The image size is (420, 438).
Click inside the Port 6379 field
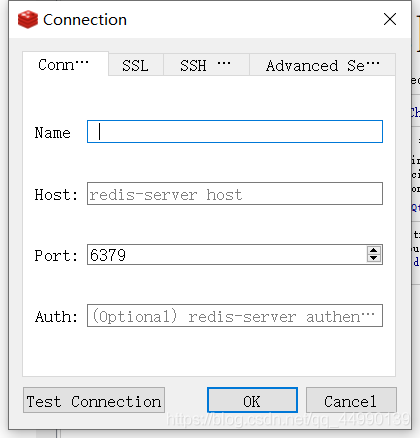[227, 255]
